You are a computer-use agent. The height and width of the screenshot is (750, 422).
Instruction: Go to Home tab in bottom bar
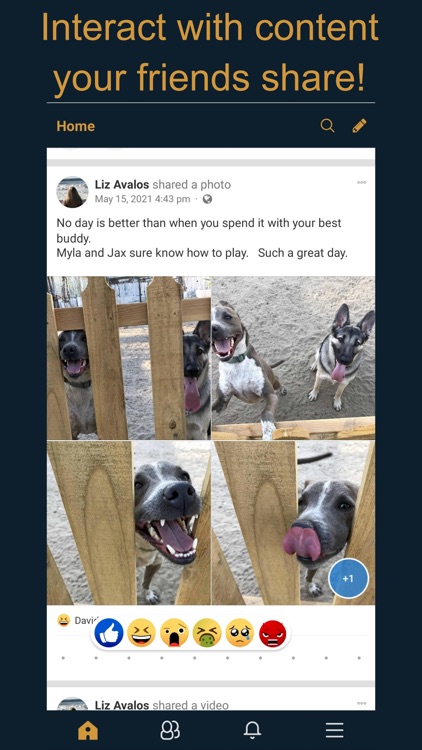click(88, 730)
